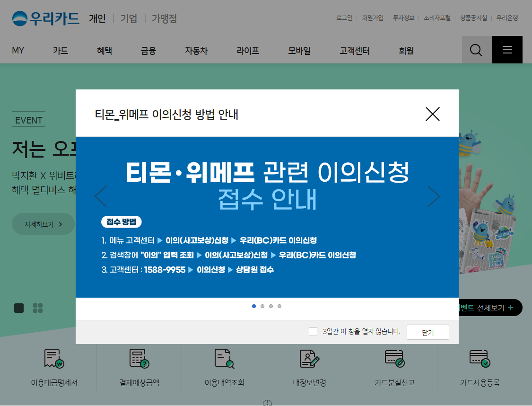This screenshot has height=406, width=532.
Task: Select second slide indicator dot
Action: click(262, 306)
